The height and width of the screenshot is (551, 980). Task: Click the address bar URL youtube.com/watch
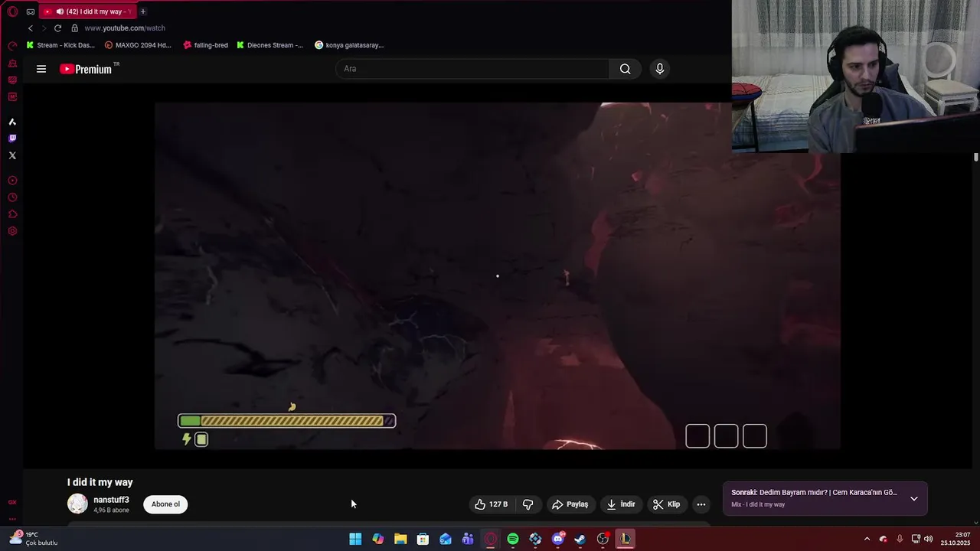[x=125, y=28]
